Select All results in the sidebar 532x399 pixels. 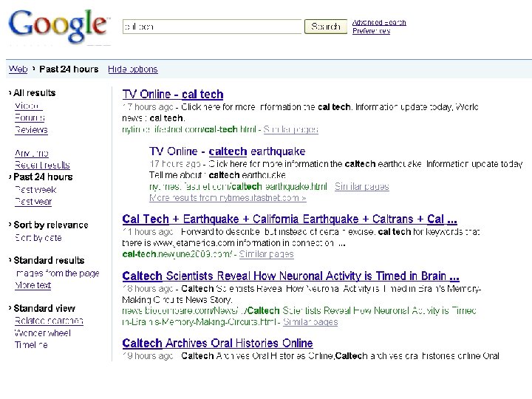(34, 93)
